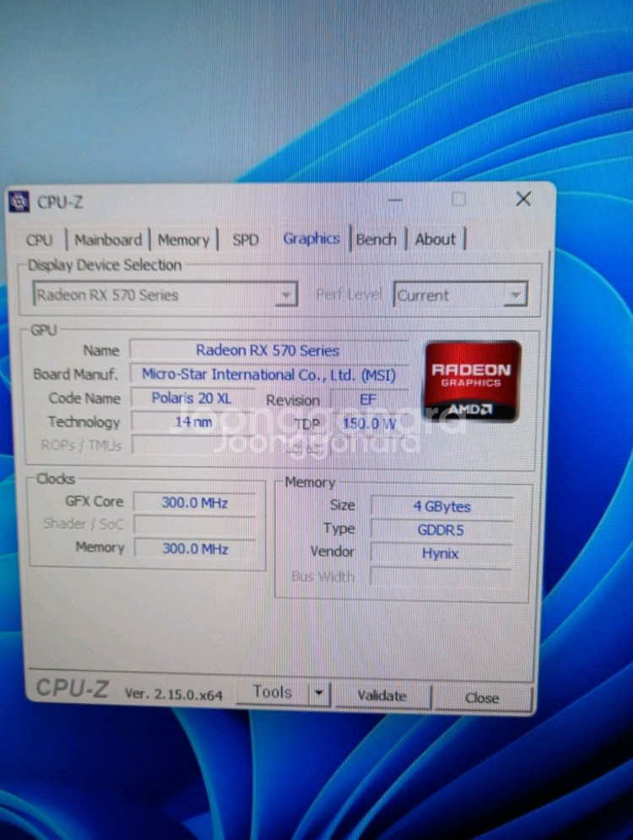Switch to the CPU tab

click(39, 240)
